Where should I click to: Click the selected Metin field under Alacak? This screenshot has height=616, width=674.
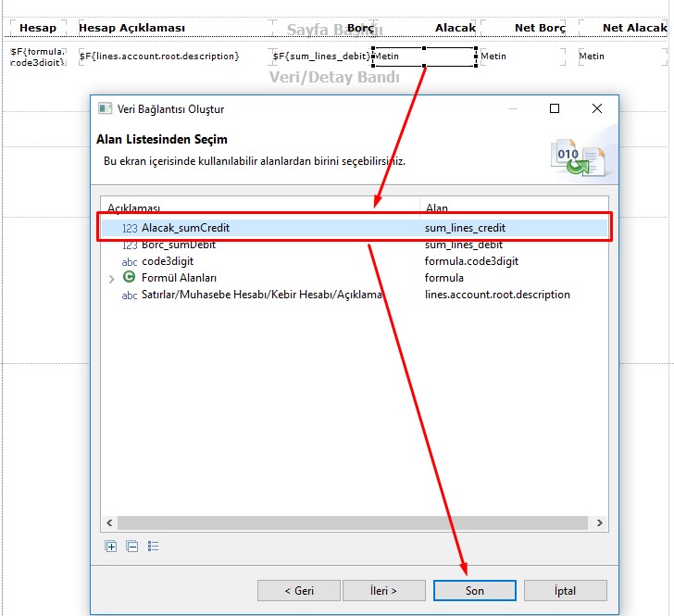(424, 57)
